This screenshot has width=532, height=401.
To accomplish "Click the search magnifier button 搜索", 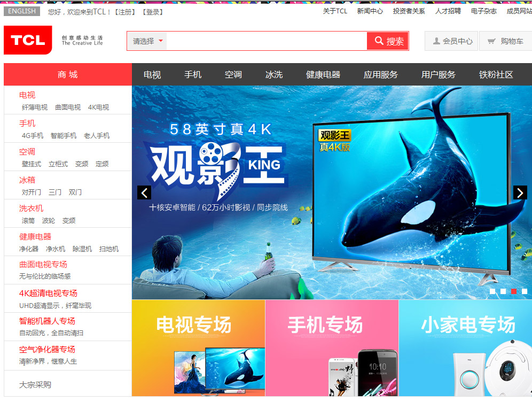I will [388, 41].
